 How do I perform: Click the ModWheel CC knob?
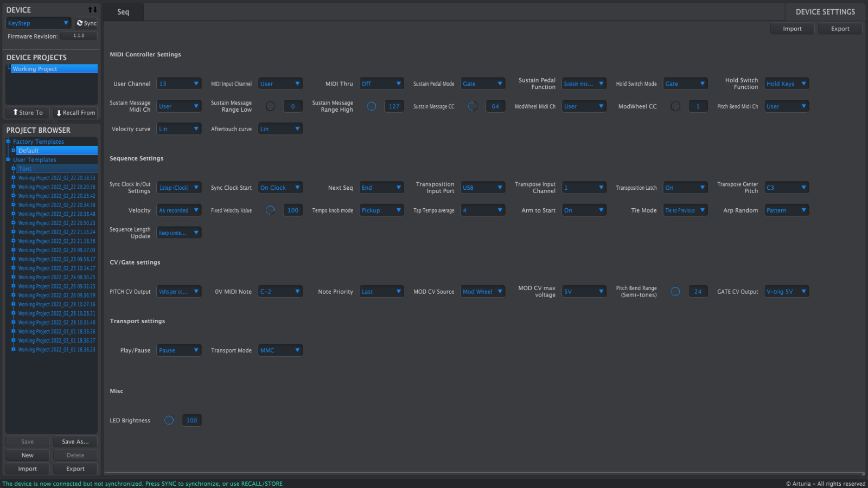point(675,106)
